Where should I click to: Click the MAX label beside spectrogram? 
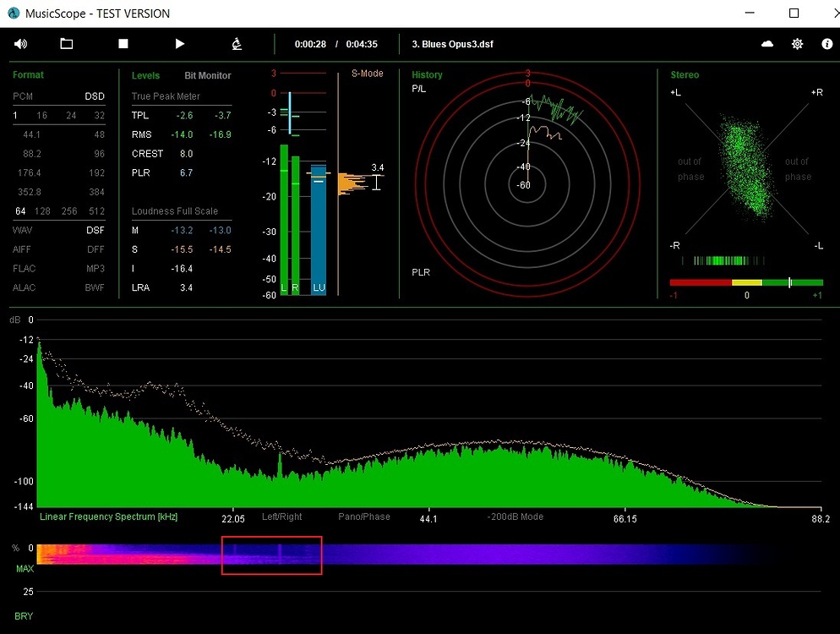25,569
